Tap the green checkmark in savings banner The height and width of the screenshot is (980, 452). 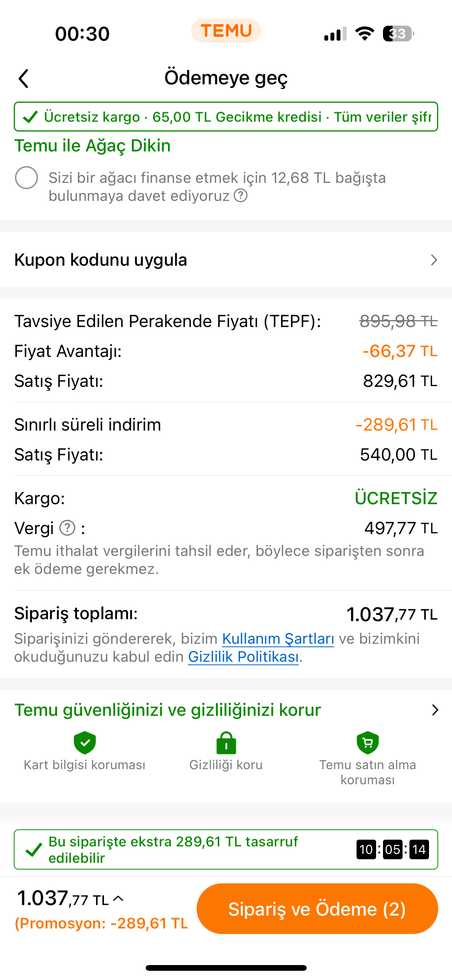34,850
